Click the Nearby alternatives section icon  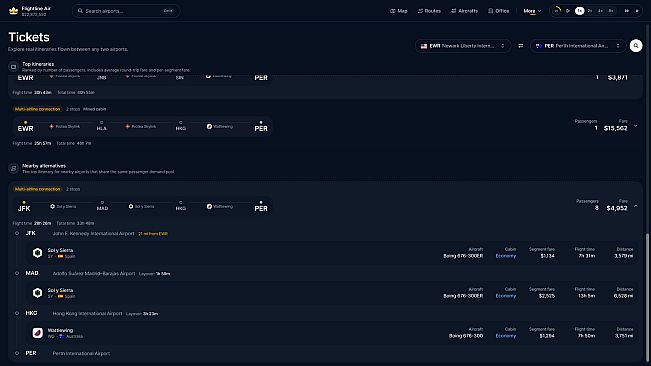pyautogui.click(x=13, y=168)
